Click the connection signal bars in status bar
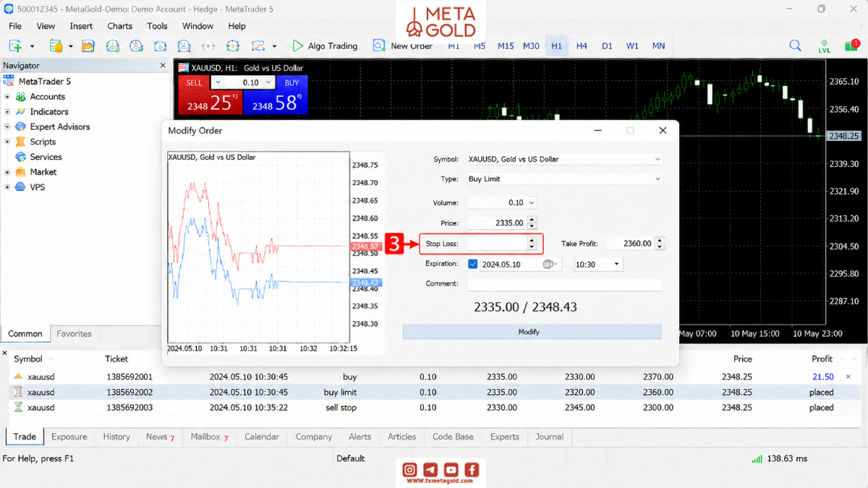The height and width of the screenshot is (488, 868). (x=757, y=458)
